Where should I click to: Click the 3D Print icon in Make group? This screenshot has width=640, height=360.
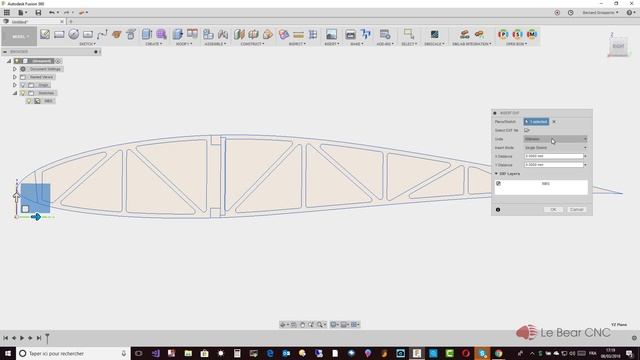click(x=350, y=34)
